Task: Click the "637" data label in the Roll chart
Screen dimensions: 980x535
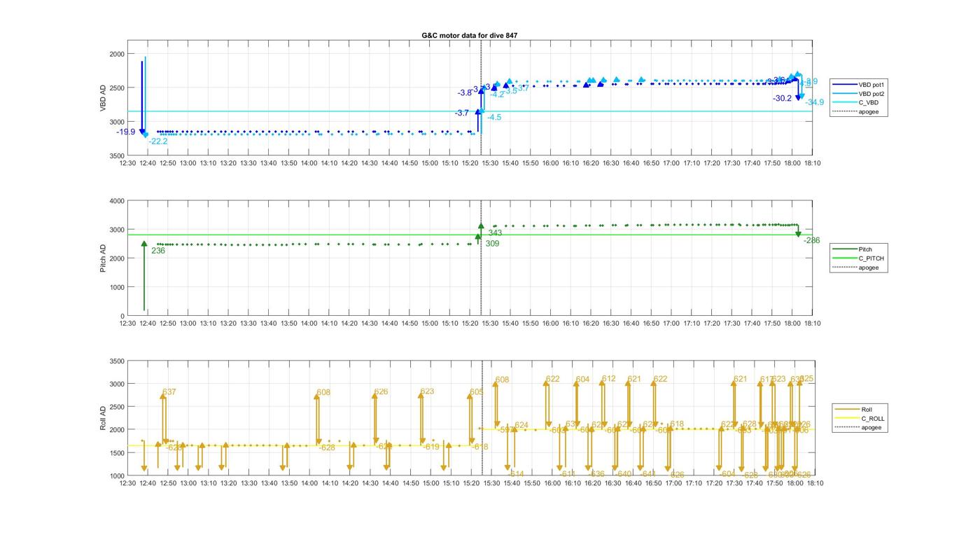Action: pos(169,392)
